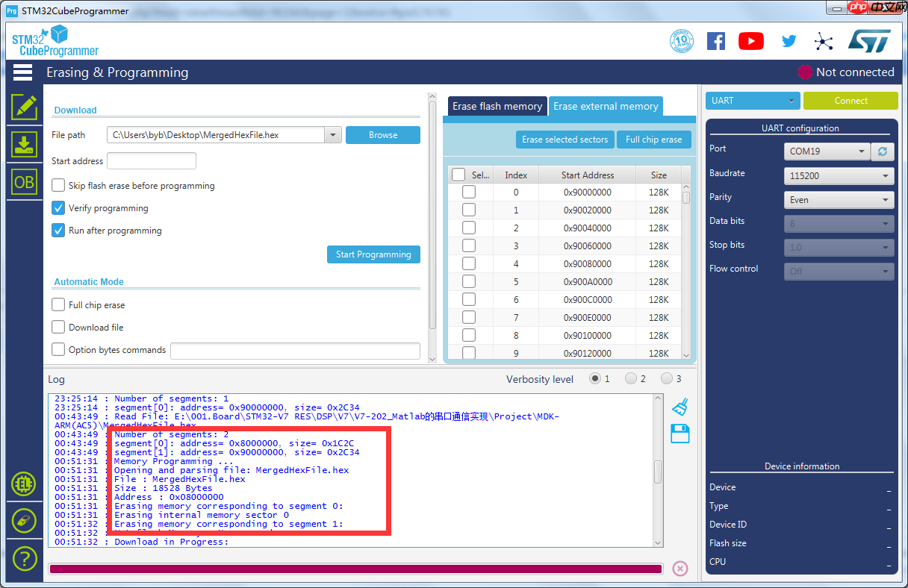The width and height of the screenshot is (908, 588).
Task: Open Memory & File editing pencil icon
Action: tap(24, 107)
